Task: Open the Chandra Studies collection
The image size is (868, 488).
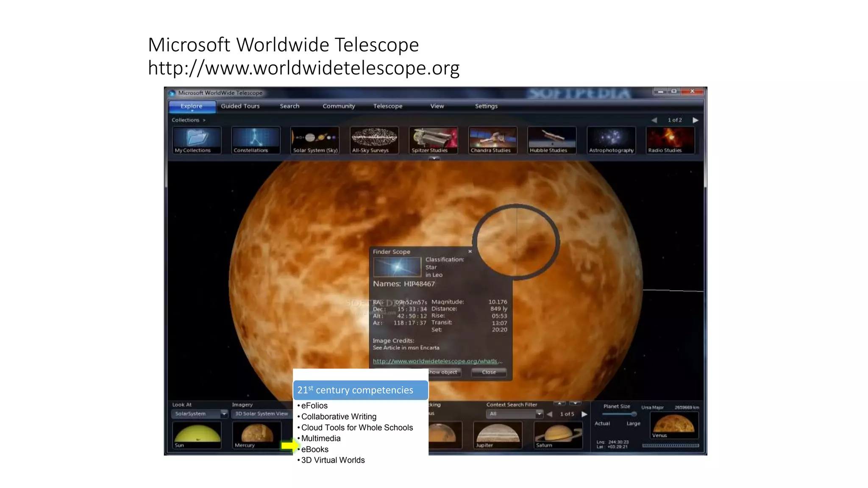Action: 492,140
